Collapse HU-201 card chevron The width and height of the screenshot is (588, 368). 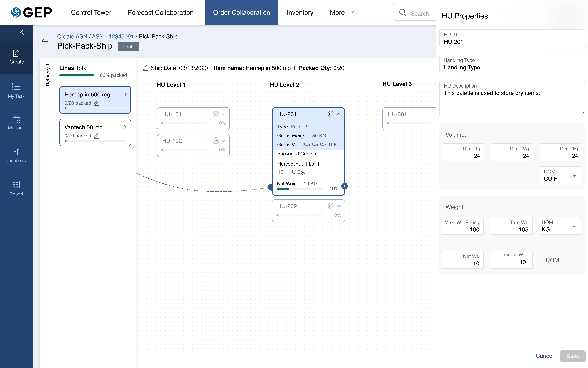point(339,114)
